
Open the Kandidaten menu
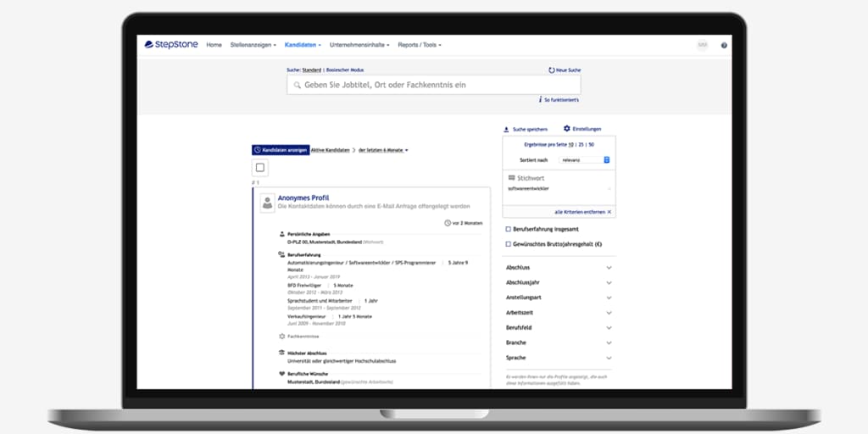pos(303,45)
